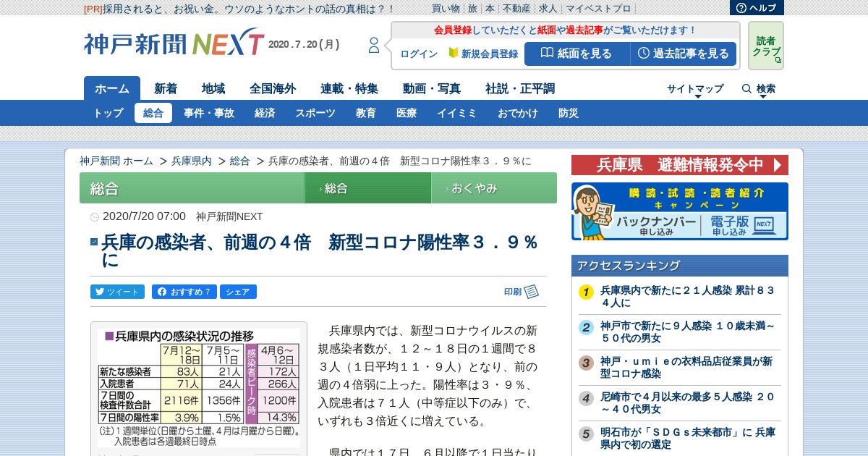The width and height of the screenshot is (868, 456).
Task: Expand サイトマップ dropdown
Action: [x=695, y=89]
